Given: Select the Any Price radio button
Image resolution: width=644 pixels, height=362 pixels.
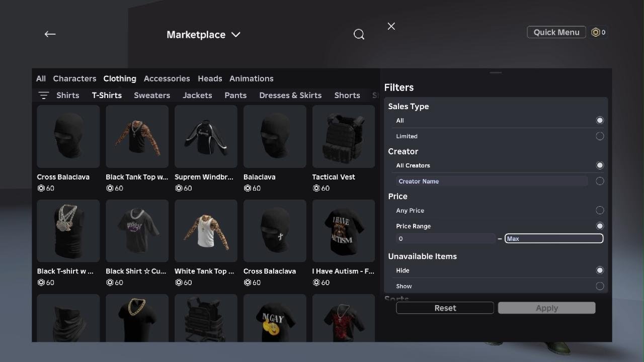Looking at the screenshot, I should tap(600, 210).
